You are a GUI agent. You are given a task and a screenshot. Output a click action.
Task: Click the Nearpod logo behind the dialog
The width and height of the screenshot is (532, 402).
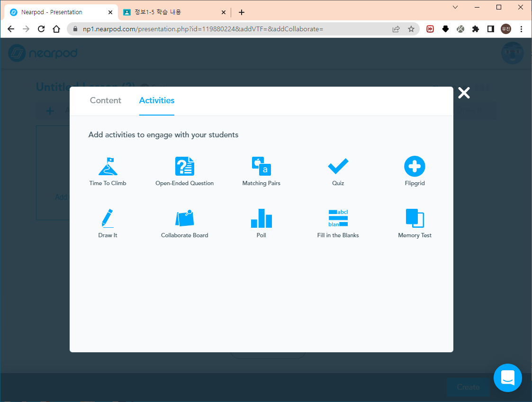coord(43,53)
